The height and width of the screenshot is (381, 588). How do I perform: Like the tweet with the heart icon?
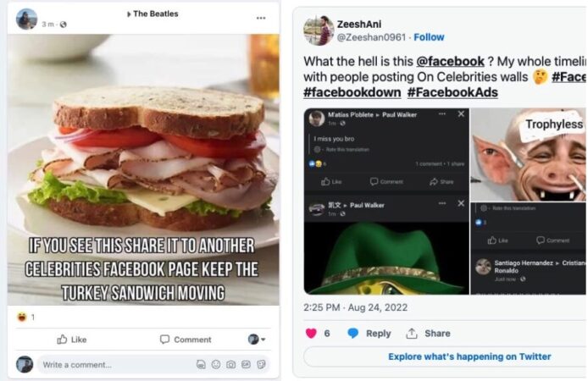pyautogui.click(x=311, y=333)
